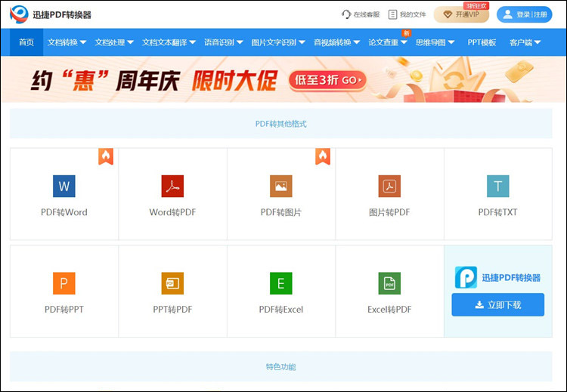This screenshot has width=567, height=392.
Task: Select the green PDF file icon for Excel转PDF
Action: 389,283
